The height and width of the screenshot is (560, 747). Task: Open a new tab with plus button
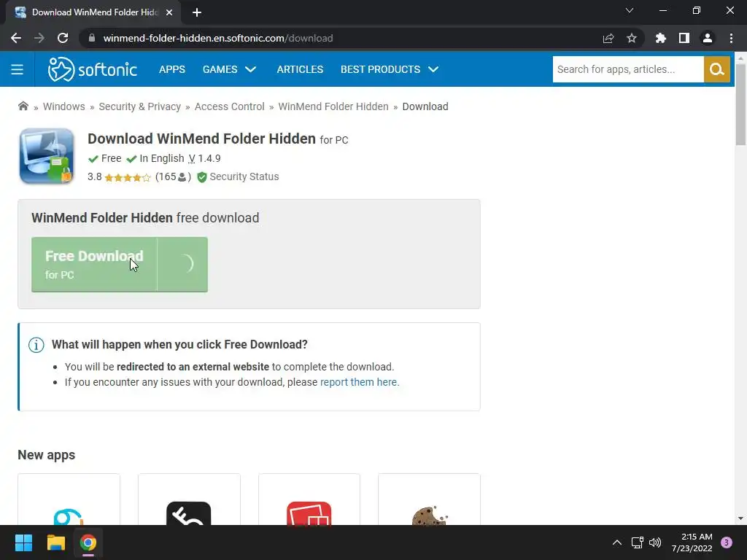tap(197, 12)
